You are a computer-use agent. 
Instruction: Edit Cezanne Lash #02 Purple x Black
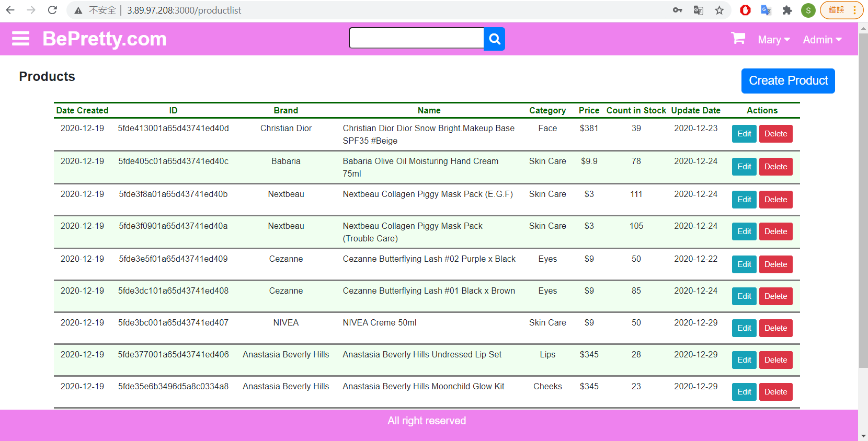tap(744, 264)
